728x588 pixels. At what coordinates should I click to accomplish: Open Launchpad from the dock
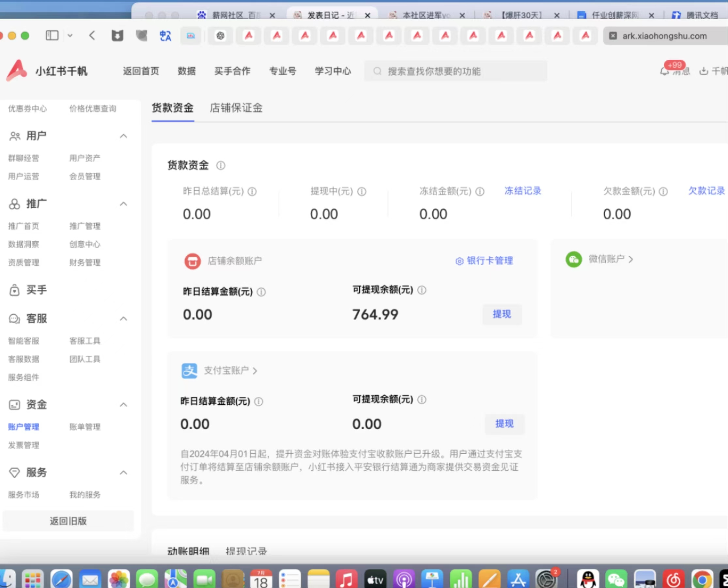point(33,579)
